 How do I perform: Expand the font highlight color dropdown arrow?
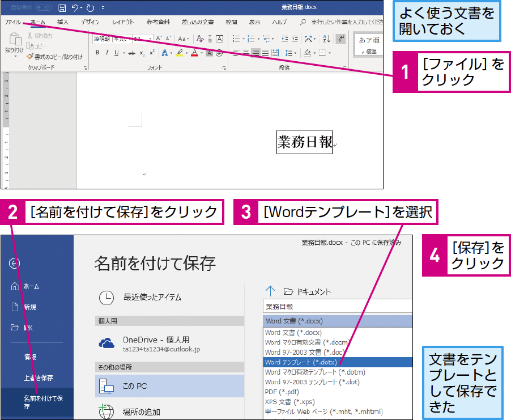[x=187, y=53]
